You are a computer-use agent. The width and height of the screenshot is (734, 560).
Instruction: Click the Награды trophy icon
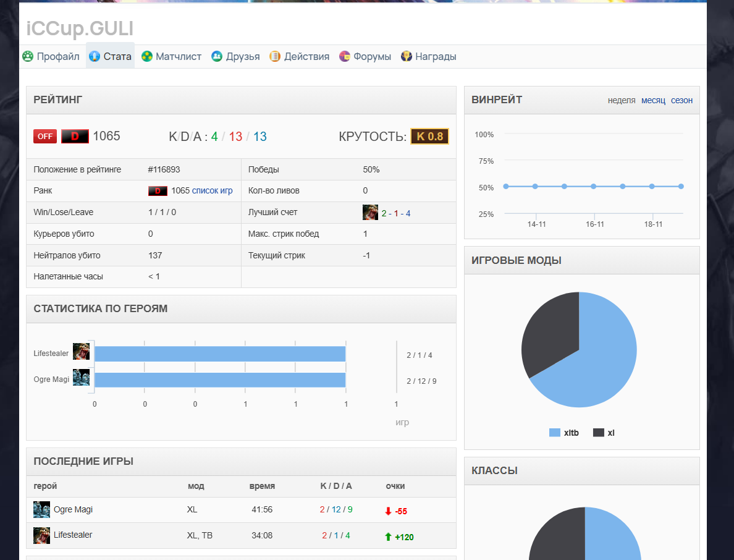click(407, 56)
